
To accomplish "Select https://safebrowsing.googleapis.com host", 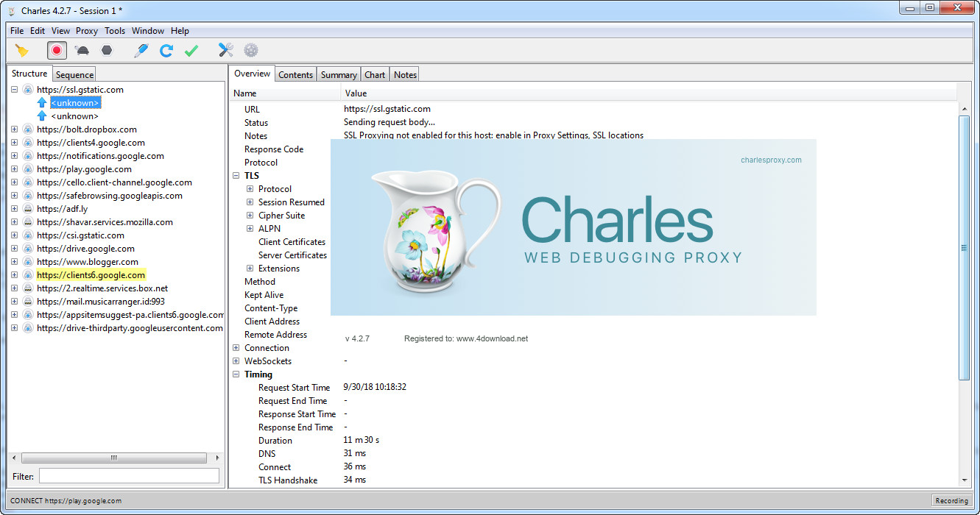I will pyautogui.click(x=110, y=196).
